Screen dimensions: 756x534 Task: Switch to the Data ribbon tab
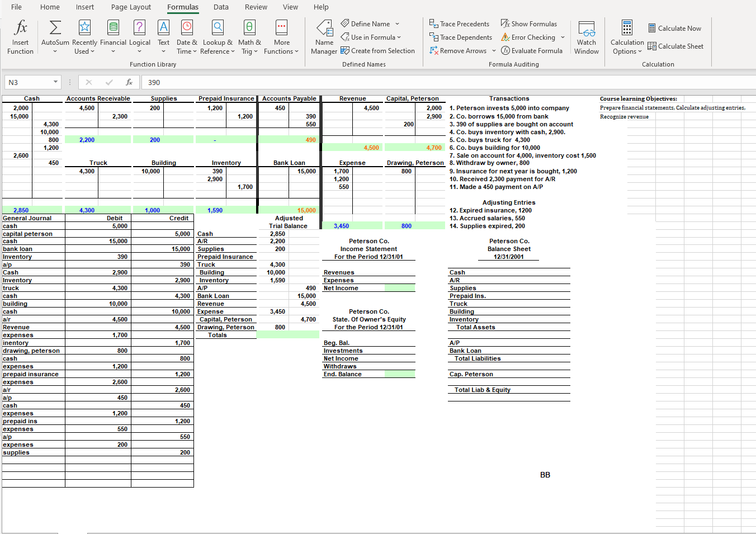[x=221, y=7]
